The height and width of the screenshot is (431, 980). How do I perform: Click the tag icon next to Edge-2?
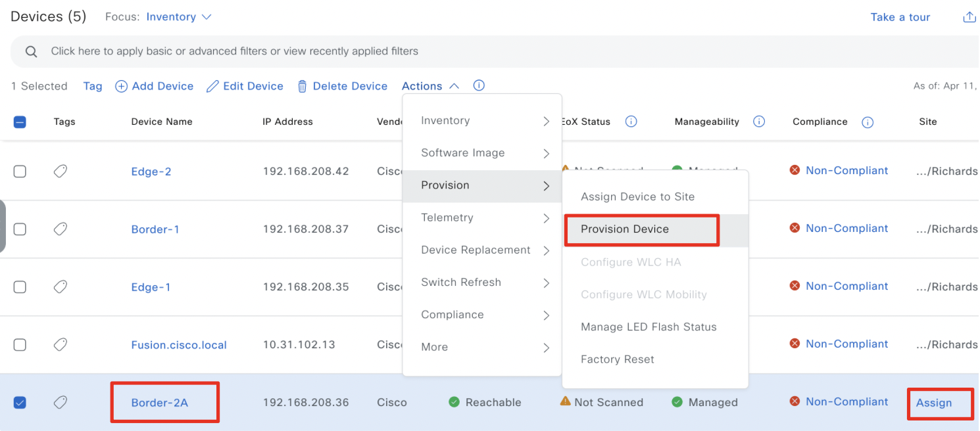(60, 171)
